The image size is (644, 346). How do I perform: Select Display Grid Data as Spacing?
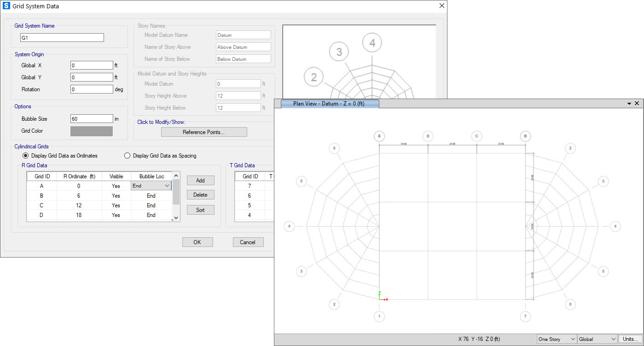[x=127, y=156]
